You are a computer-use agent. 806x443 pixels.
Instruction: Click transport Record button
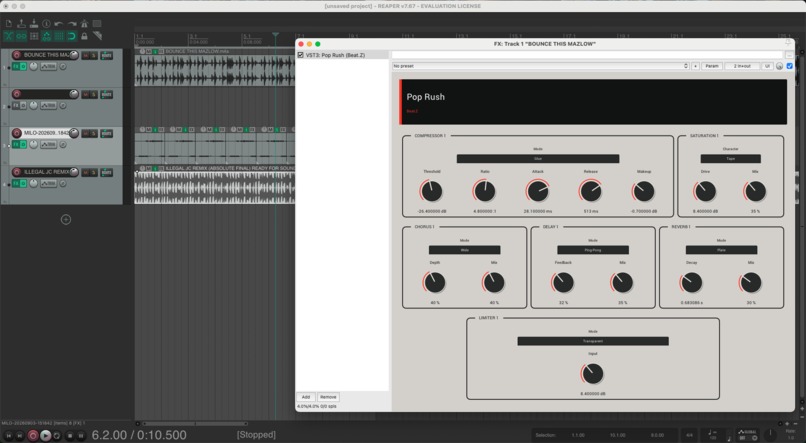coord(32,435)
